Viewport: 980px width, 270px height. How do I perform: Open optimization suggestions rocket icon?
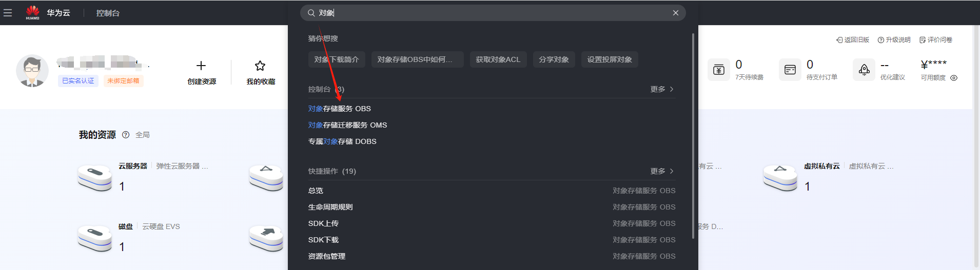point(864,70)
